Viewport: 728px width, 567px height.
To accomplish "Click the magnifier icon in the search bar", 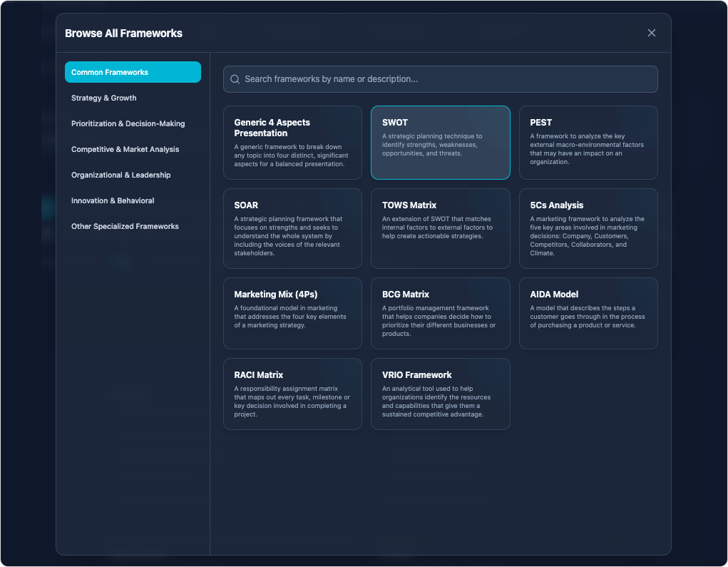I will [x=235, y=79].
